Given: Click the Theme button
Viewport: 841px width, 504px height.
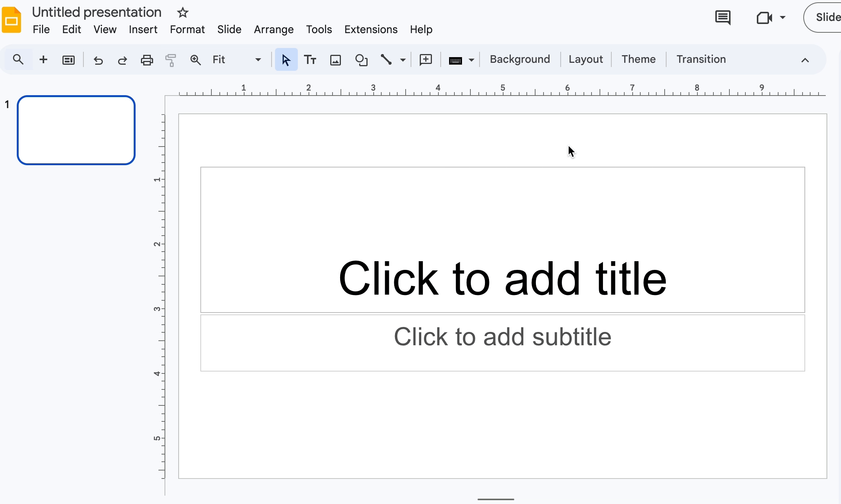Looking at the screenshot, I should point(638,59).
